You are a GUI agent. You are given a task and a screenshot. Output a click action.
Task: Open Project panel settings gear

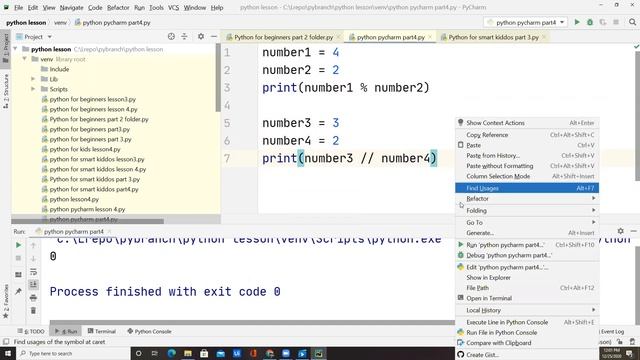point(201,37)
